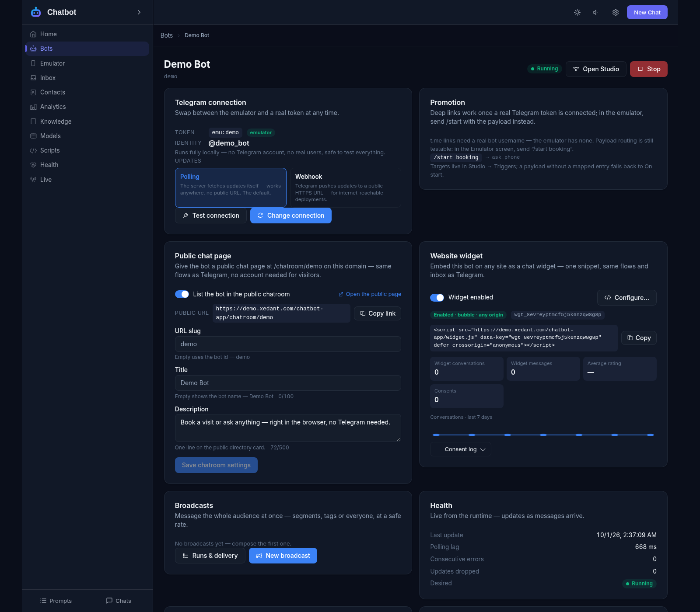Copy the widget script snippet

point(639,338)
